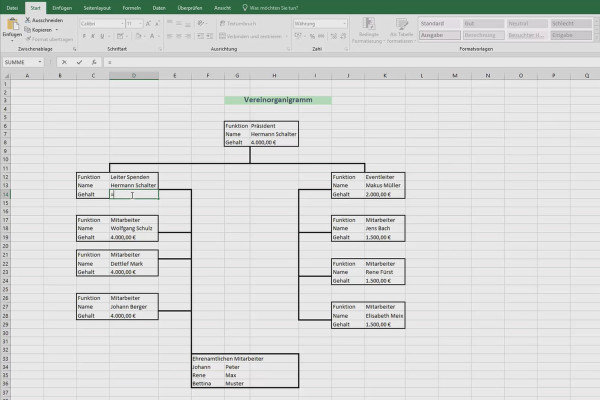Expand Zwischenablage group dialog launcher
Image resolution: width=600 pixels, height=400 pixels.
click(x=74, y=49)
